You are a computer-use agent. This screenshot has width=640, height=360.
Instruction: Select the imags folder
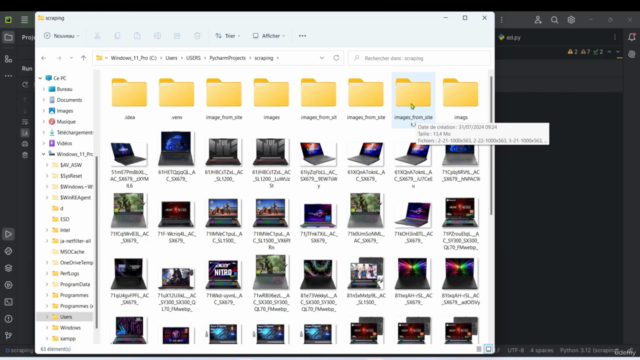tap(460, 99)
